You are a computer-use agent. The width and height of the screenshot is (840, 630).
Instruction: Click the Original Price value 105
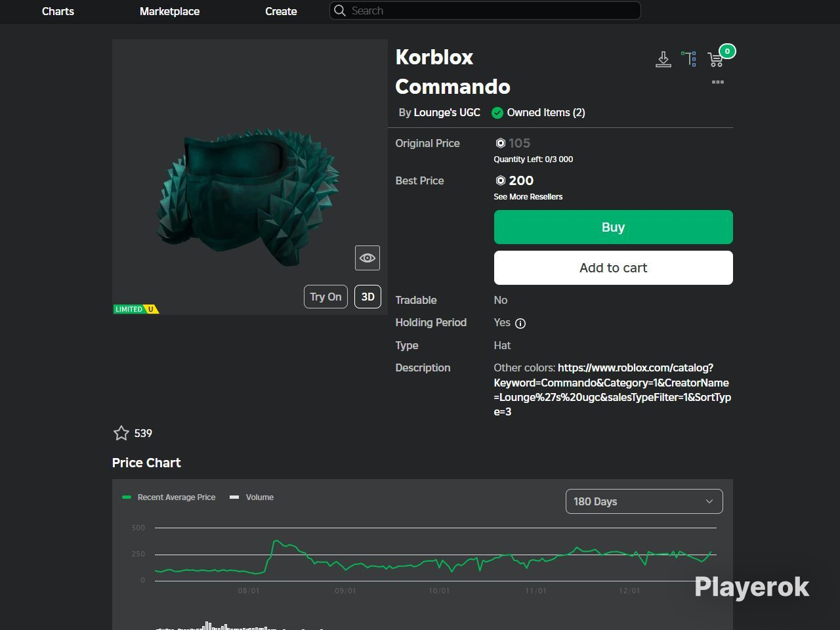click(x=519, y=143)
